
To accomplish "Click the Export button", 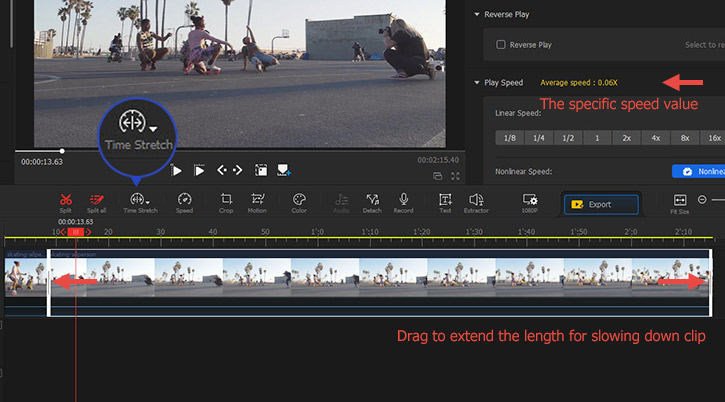I will coord(601,204).
